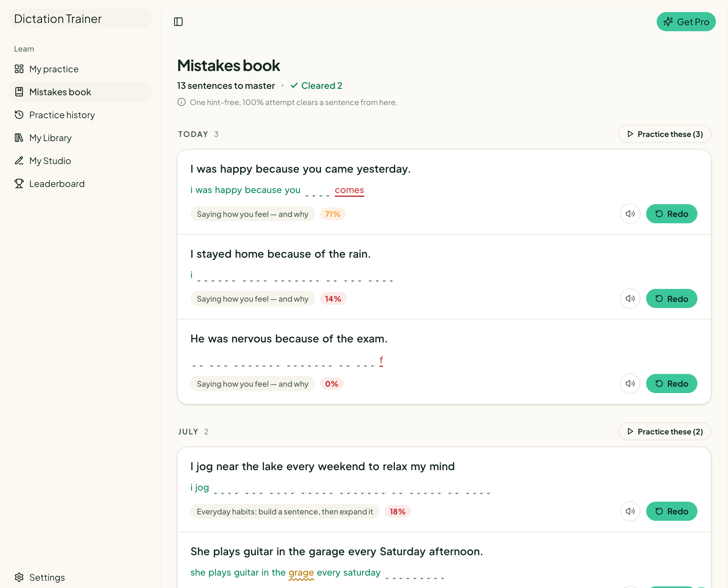
Task: Click the My practice grid icon
Action: point(19,69)
